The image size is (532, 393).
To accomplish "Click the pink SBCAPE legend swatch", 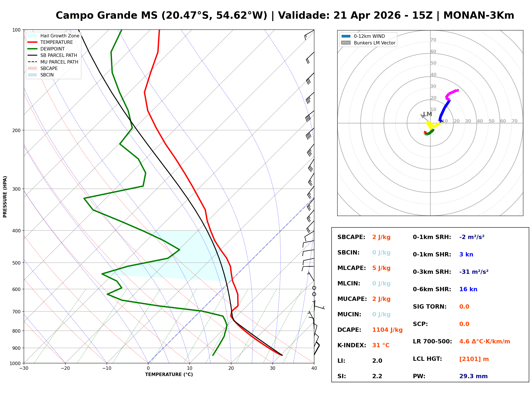I will 32,68.
